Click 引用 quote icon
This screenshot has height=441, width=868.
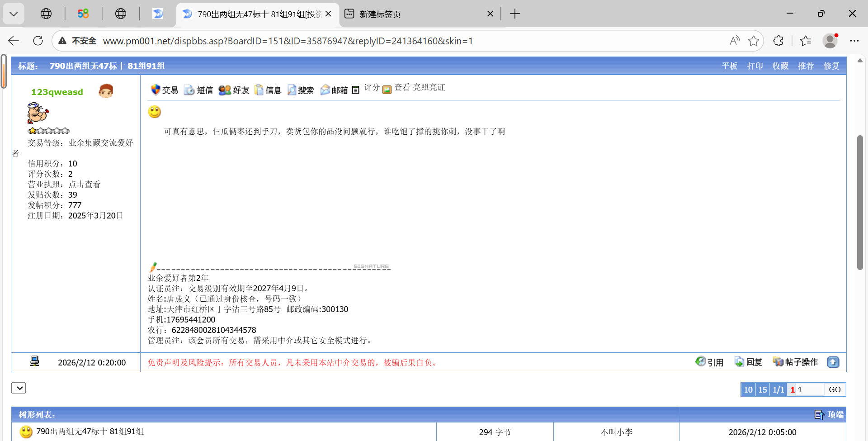700,362
